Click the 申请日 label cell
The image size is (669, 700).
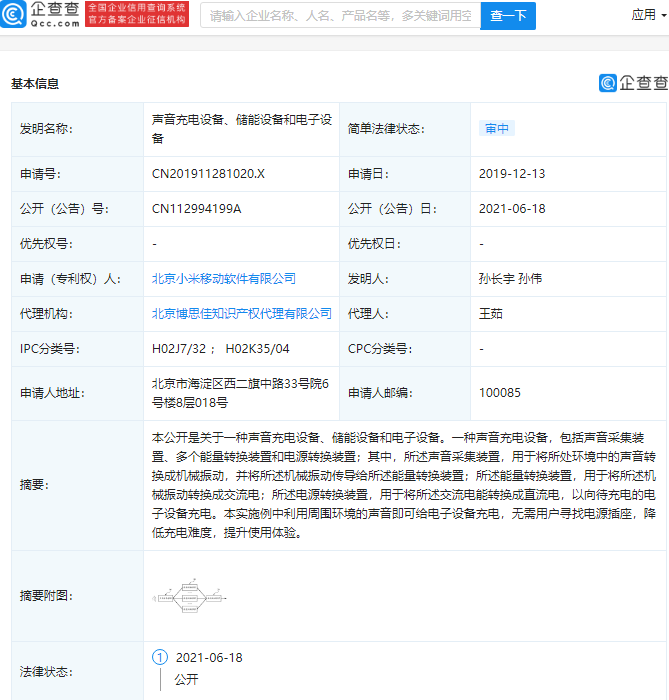[x=405, y=174]
